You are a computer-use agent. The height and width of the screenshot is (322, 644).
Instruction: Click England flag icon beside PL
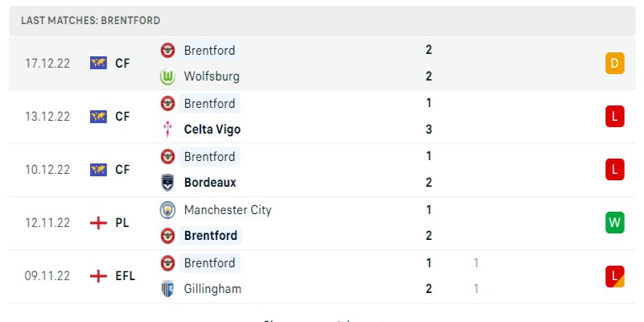click(x=98, y=223)
